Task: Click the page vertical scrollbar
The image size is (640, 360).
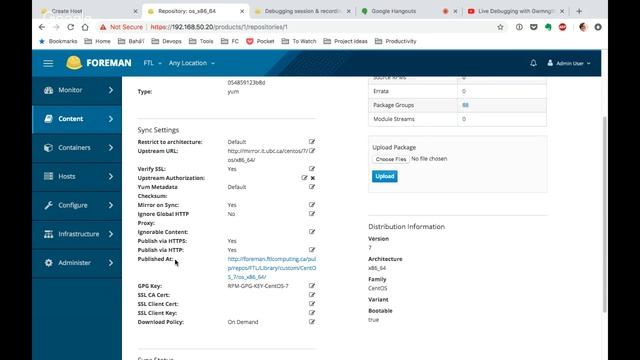Action: pyautogui.click(x=604, y=215)
